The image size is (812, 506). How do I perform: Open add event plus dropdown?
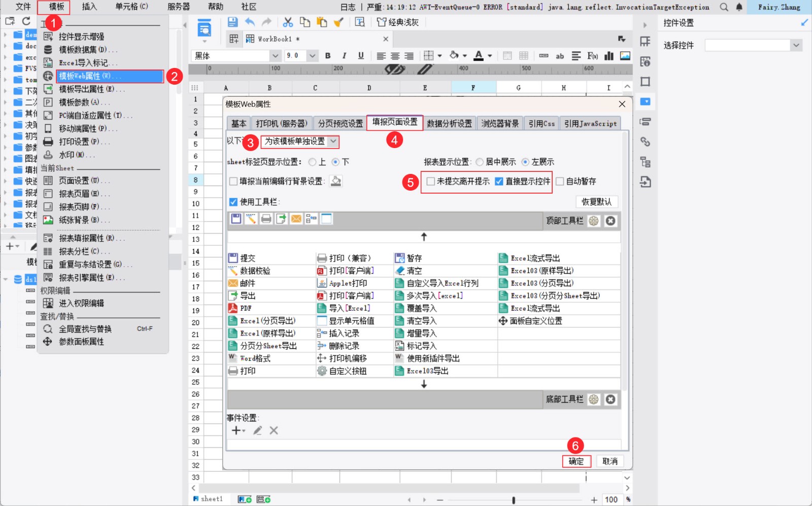(238, 430)
